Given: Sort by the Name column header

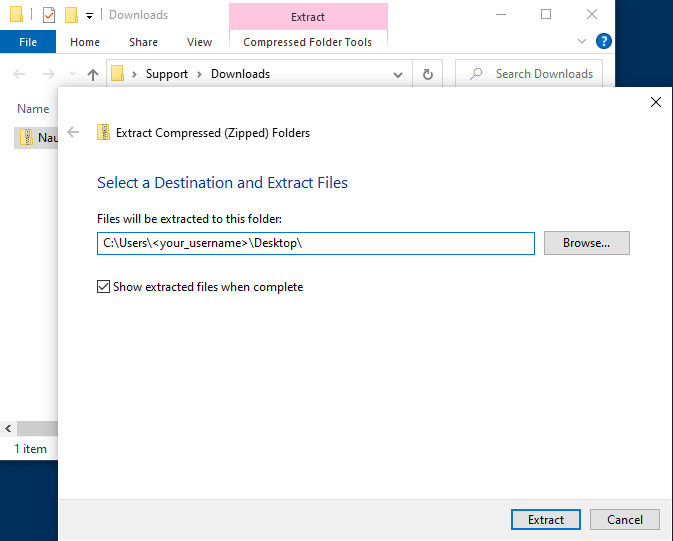Looking at the screenshot, I should coord(33,109).
